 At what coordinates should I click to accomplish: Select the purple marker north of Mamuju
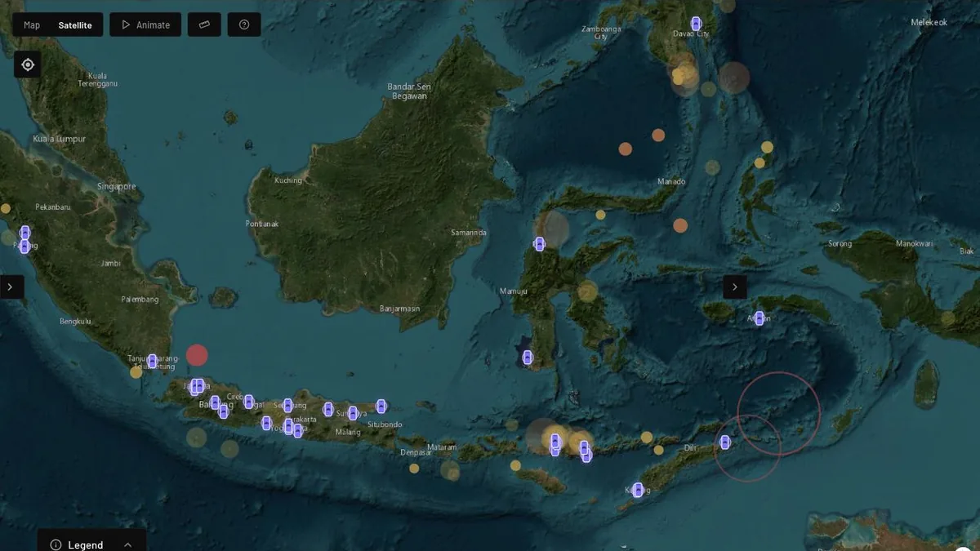click(539, 243)
